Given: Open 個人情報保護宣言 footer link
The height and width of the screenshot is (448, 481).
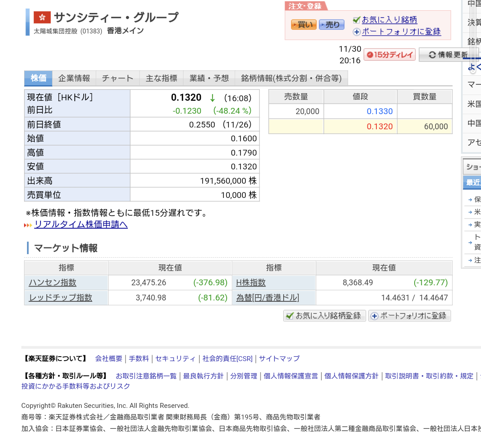Looking at the screenshot, I should point(290,376).
